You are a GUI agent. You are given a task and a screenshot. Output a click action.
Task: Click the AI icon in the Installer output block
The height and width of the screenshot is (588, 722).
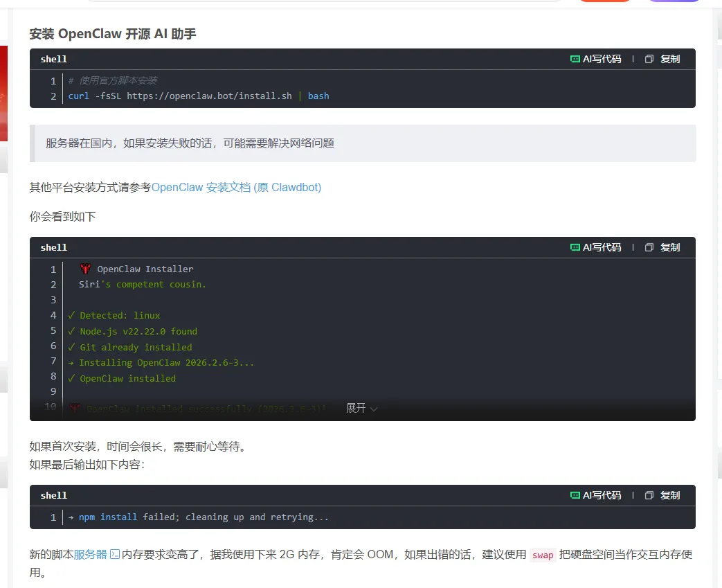575,247
